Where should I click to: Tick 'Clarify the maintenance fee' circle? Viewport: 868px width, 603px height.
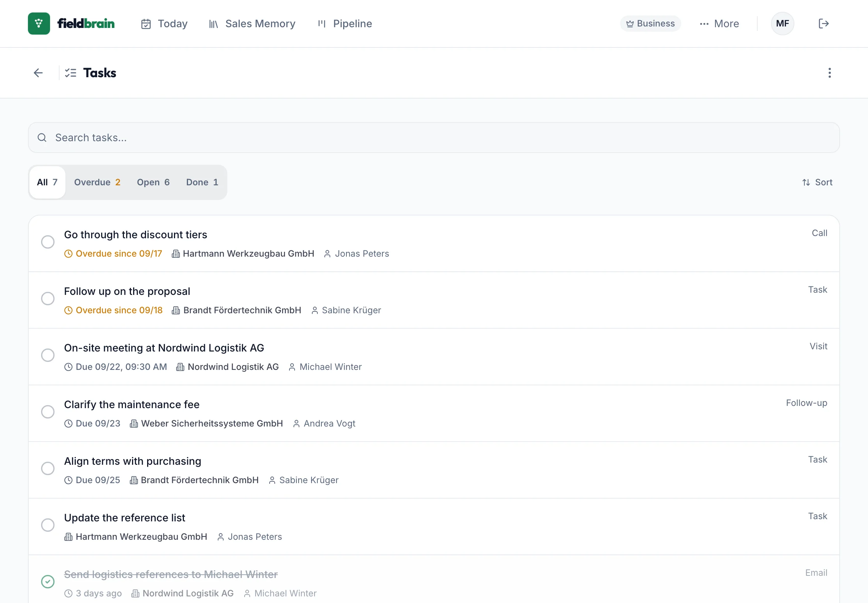point(47,412)
